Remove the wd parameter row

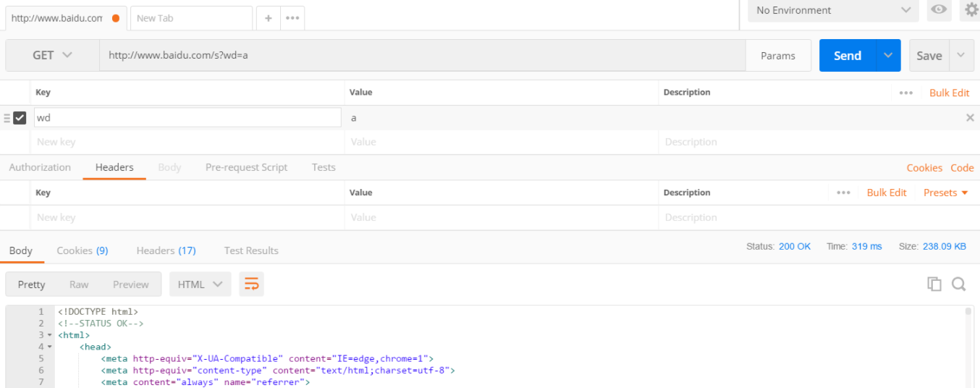970,118
